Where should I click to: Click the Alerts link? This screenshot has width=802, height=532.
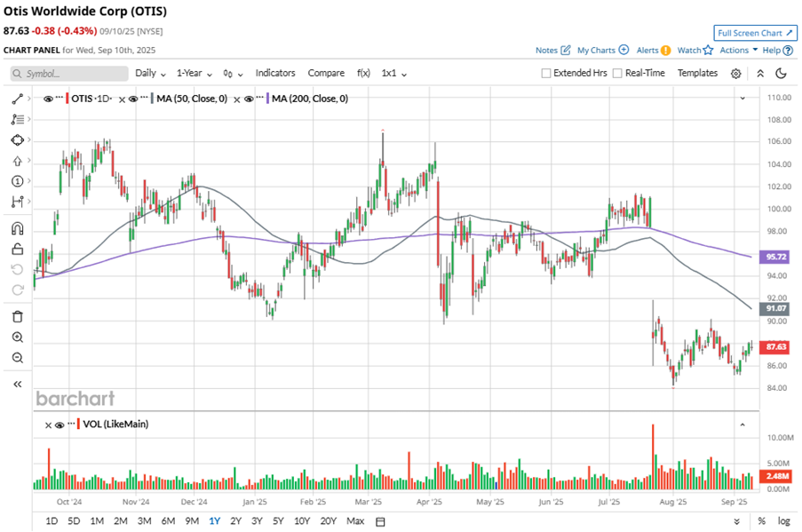pyautogui.click(x=647, y=50)
